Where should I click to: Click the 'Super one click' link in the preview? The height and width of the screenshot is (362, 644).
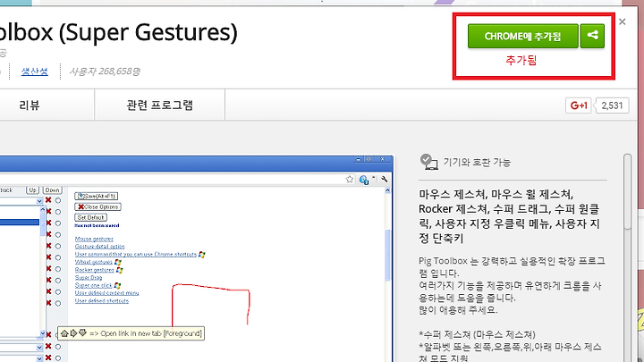[94, 285]
